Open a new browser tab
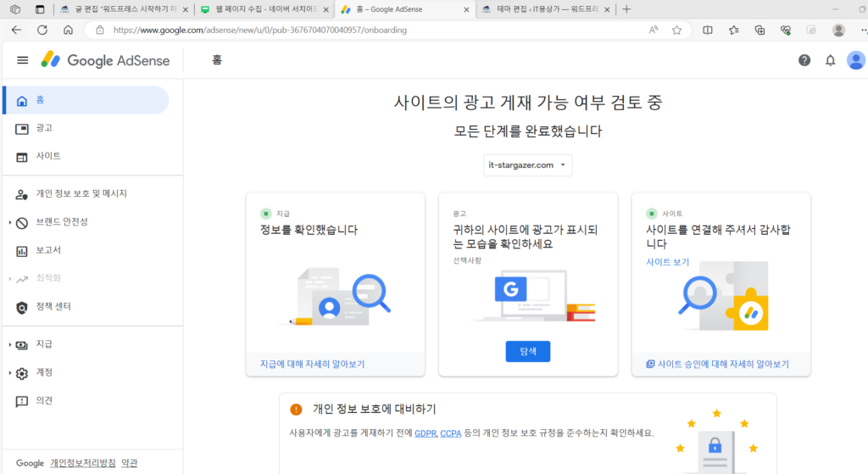The image size is (868, 474). tap(626, 9)
